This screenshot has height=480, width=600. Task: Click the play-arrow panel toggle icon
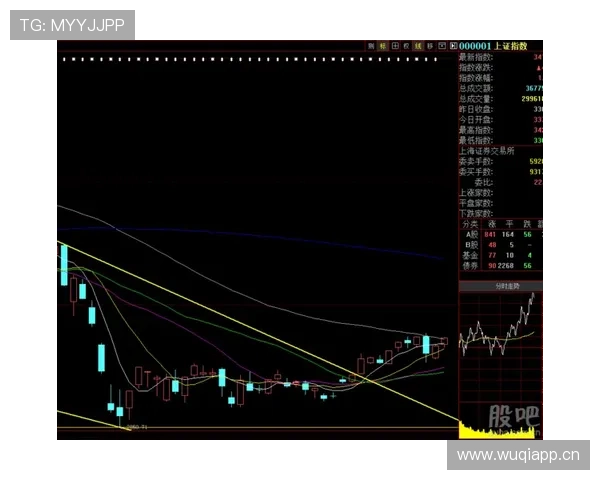tap(453, 46)
